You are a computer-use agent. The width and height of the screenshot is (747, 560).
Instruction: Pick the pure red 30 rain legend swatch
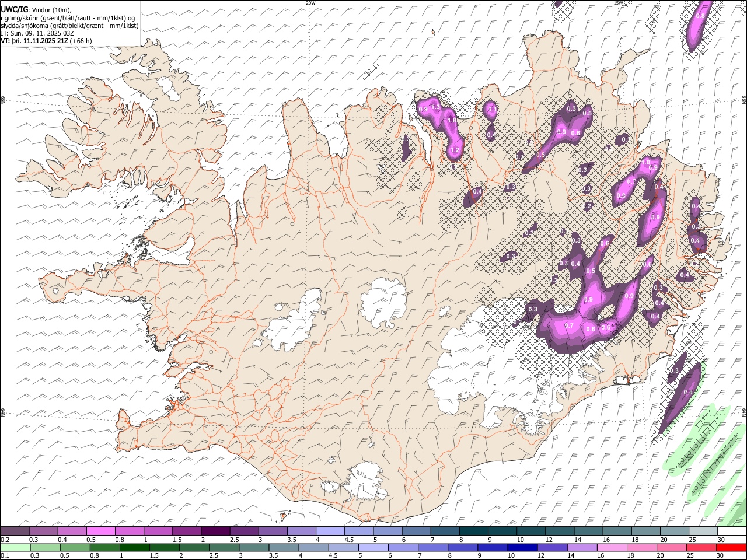coord(731,547)
